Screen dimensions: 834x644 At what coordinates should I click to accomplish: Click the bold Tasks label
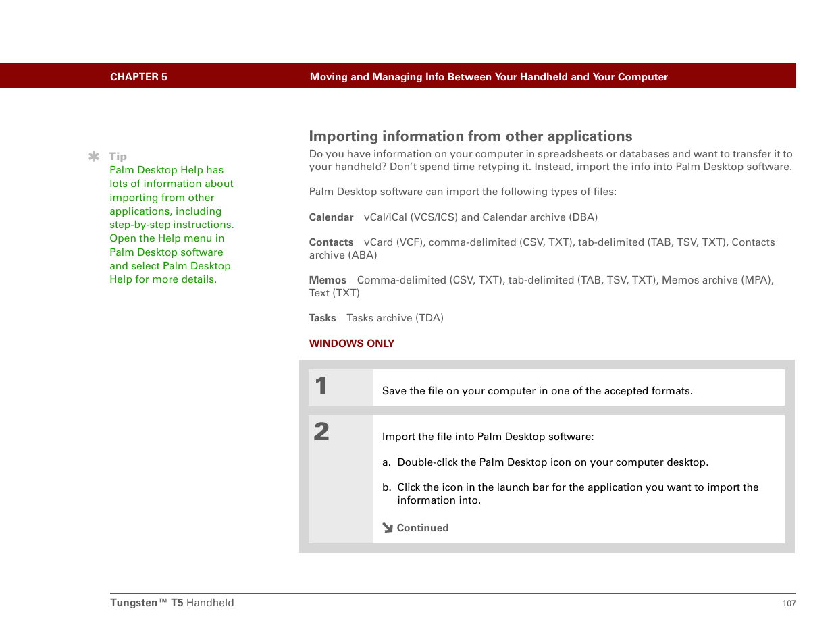(323, 318)
